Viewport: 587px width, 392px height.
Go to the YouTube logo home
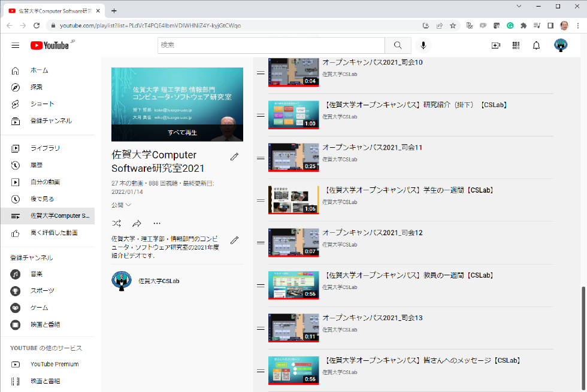tap(50, 45)
